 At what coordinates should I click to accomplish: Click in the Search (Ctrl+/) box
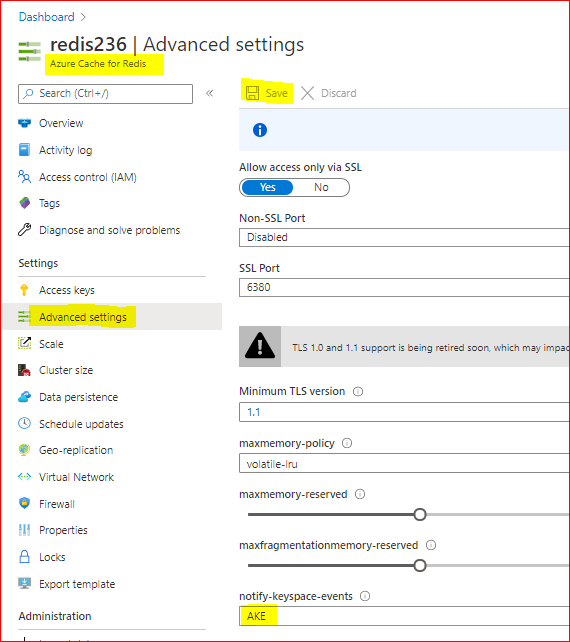tap(105, 94)
